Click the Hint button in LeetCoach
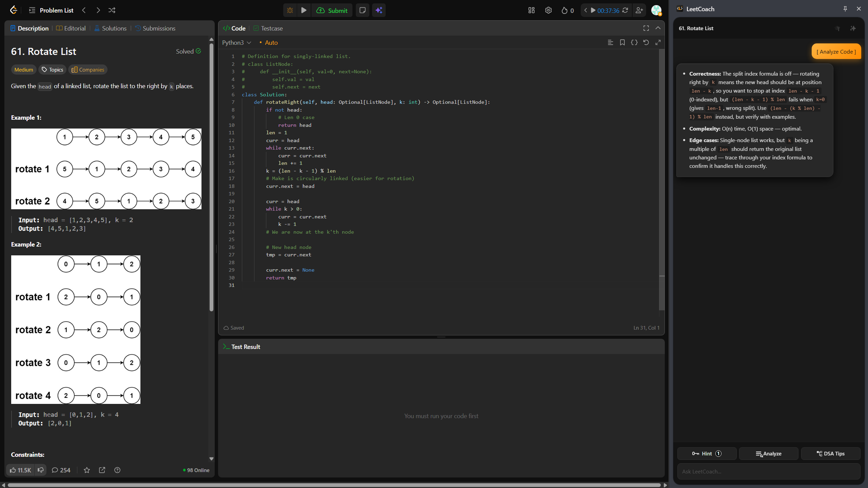This screenshot has width=868, height=488. pos(707,453)
